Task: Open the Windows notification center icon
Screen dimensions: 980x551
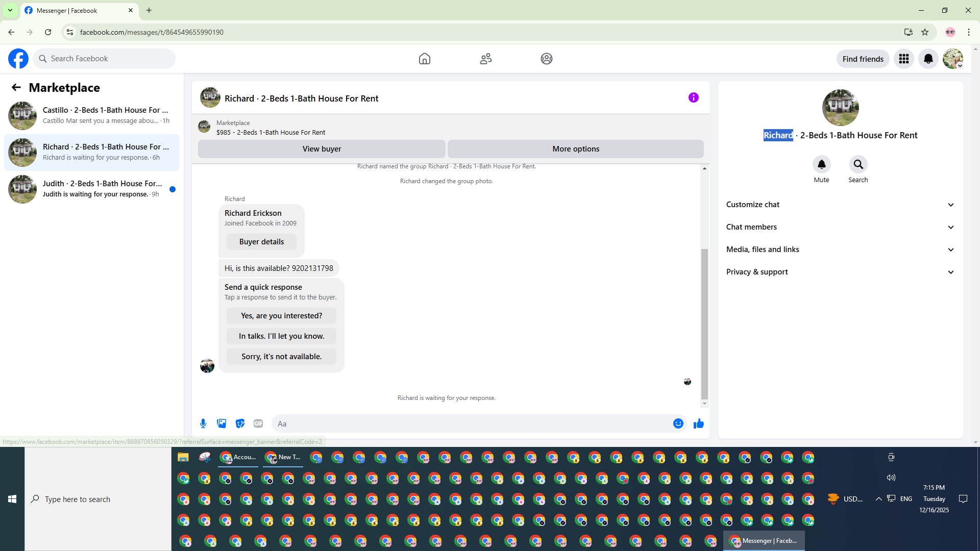Action: (x=963, y=499)
